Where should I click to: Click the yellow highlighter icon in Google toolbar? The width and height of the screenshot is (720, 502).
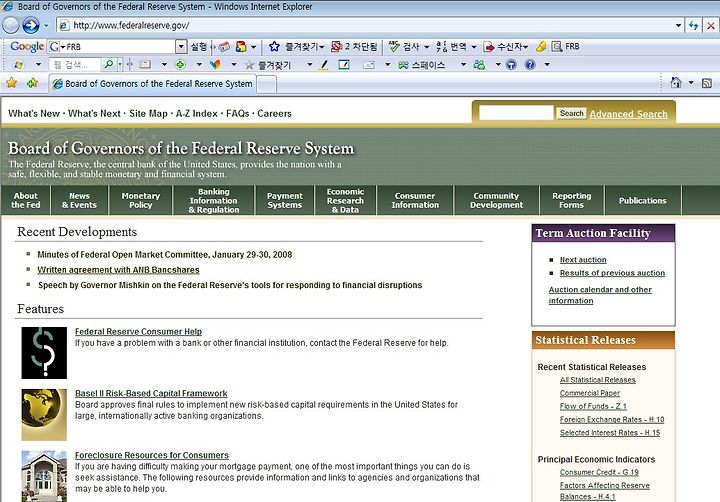(541, 46)
